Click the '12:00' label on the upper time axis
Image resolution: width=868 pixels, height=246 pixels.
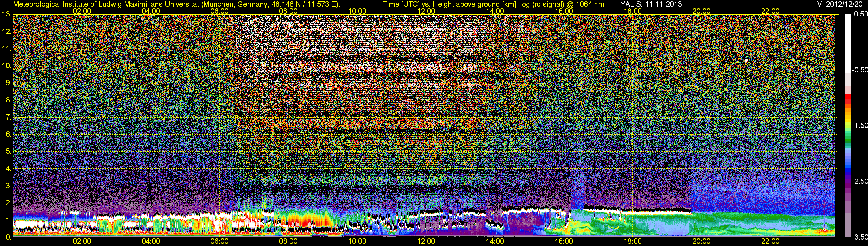(x=426, y=11)
